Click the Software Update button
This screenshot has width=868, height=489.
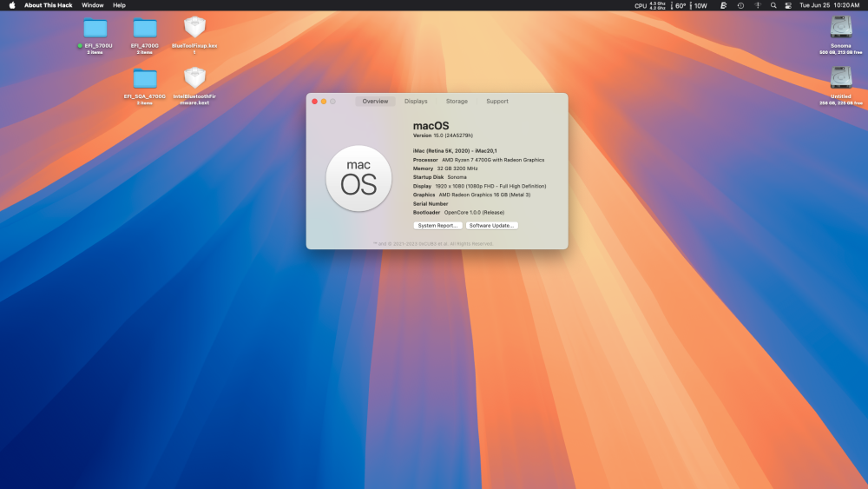(491, 226)
